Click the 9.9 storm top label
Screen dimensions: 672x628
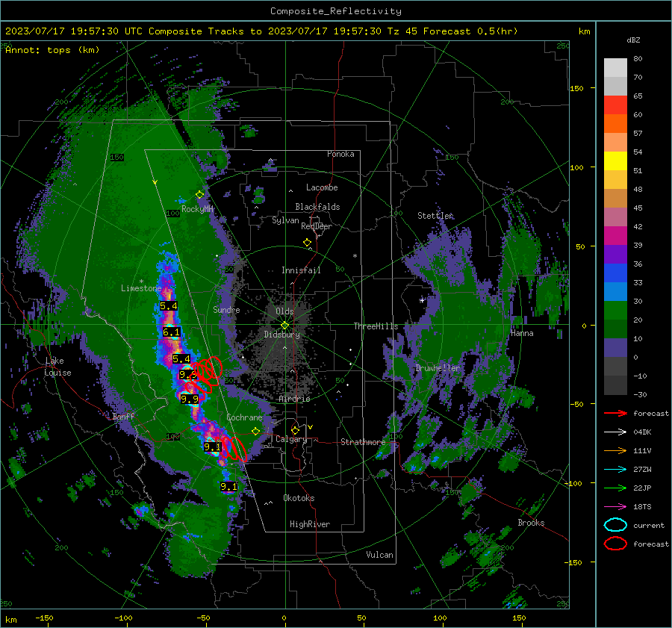point(190,400)
